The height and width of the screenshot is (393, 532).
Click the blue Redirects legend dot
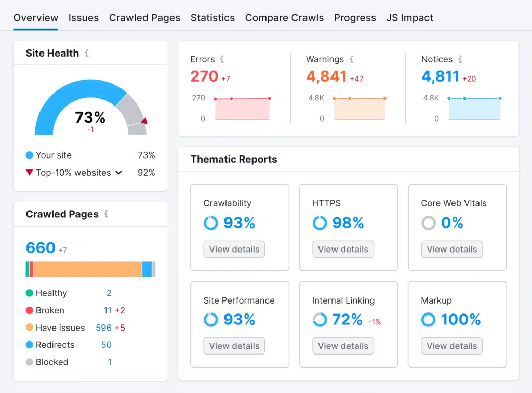(x=30, y=345)
